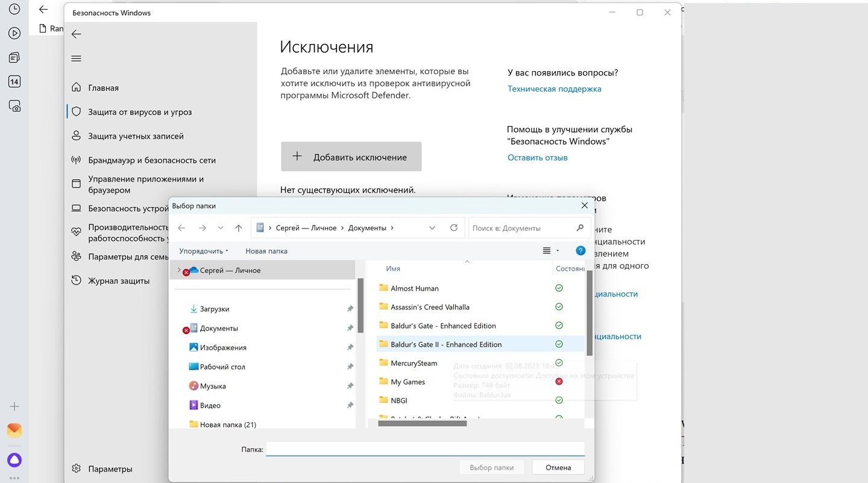The image size is (868, 483).
Task: Click Выбор папки confirm button
Action: (492, 467)
